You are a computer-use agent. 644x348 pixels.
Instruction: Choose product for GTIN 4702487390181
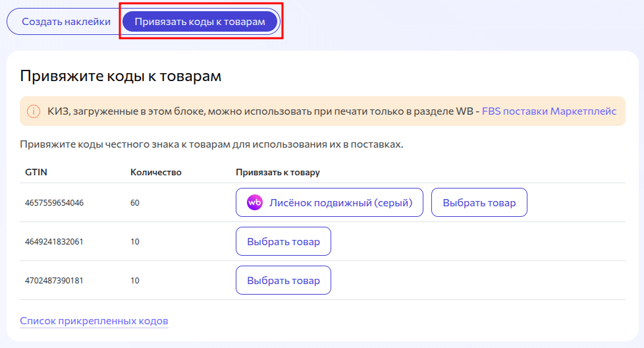(x=283, y=281)
